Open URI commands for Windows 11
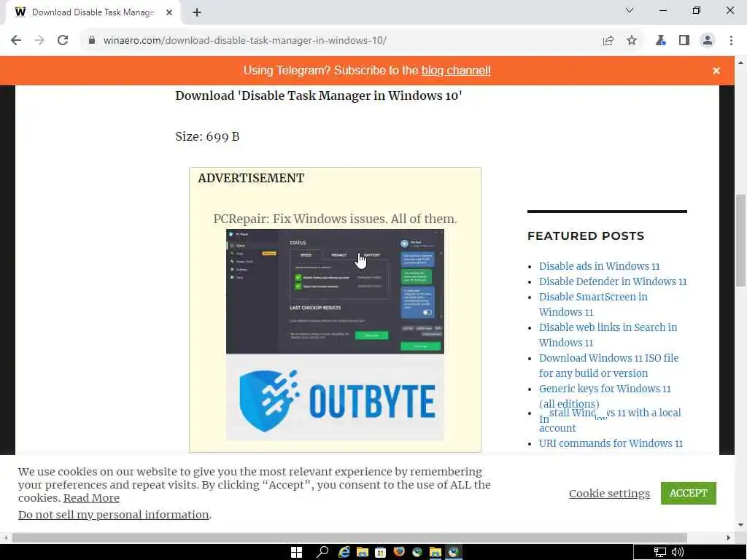 (x=611, y=443)
